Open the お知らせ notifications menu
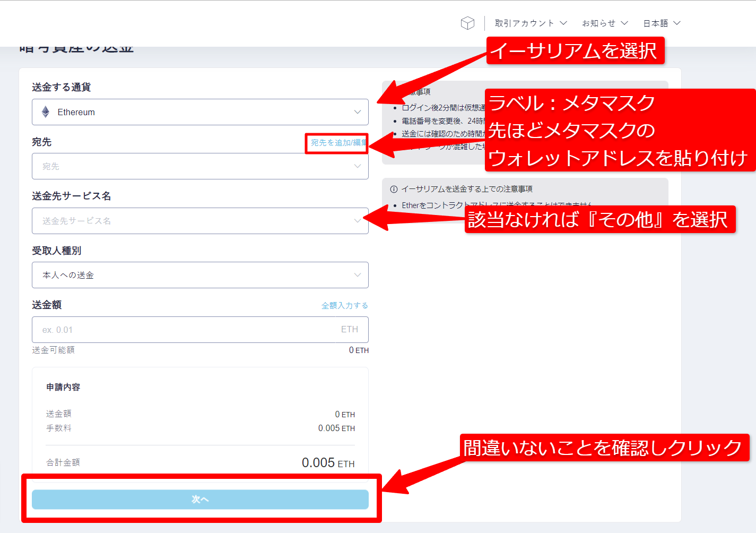Viewport: 756px width, 533px height. 598,23
